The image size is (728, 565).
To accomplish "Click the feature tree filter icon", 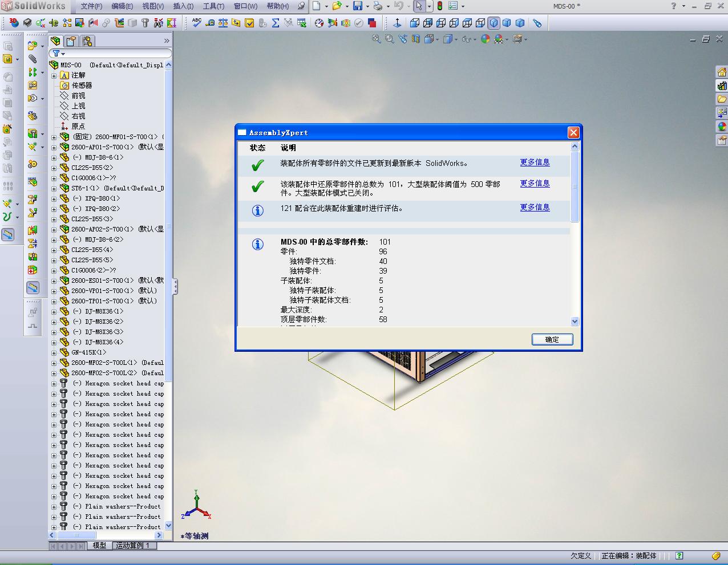I will [x=56, y=54].
